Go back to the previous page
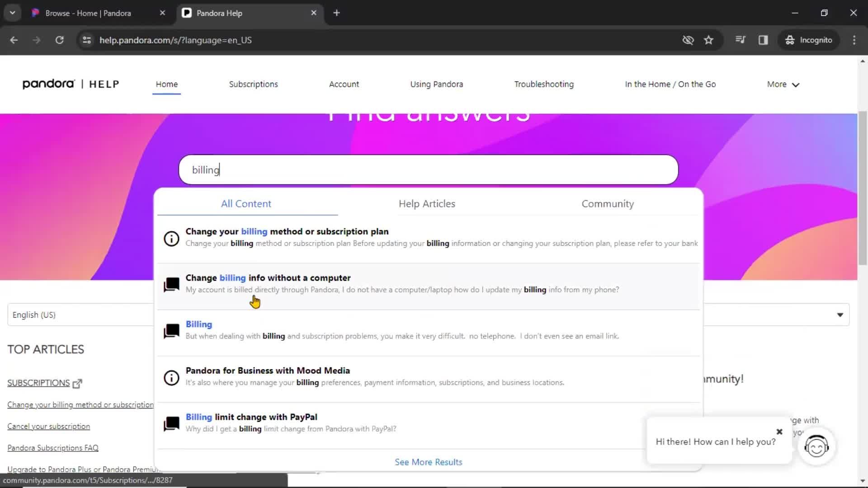The height and width of the screenshot is (488, 868). (14, 40)
